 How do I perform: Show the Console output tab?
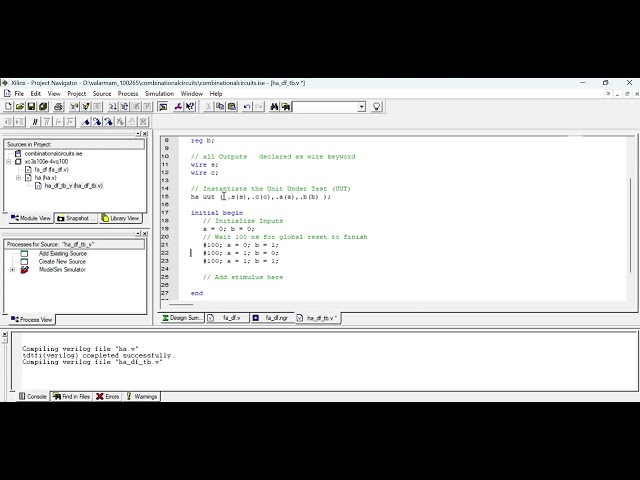click(33, 396)
